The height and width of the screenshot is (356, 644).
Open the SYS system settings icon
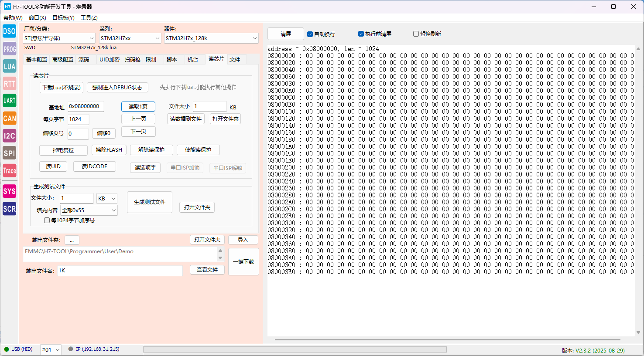click(9, 191)
